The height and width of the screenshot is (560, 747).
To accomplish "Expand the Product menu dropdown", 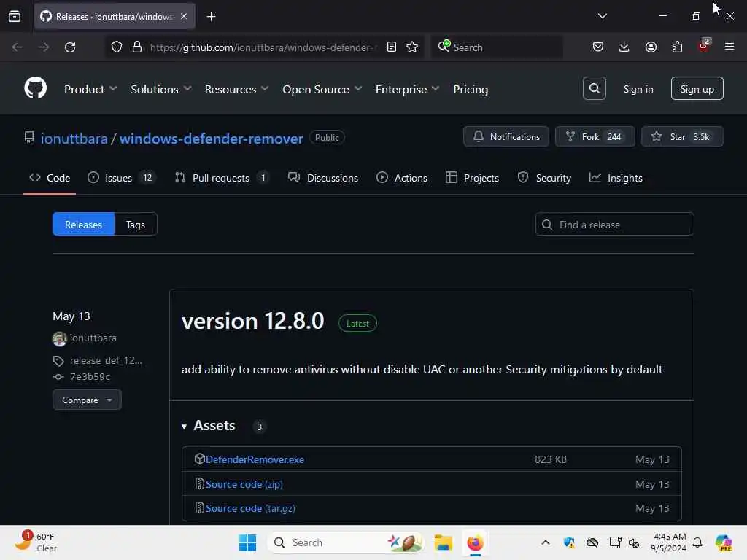I will pyautogui.click(x=90, y=90).
